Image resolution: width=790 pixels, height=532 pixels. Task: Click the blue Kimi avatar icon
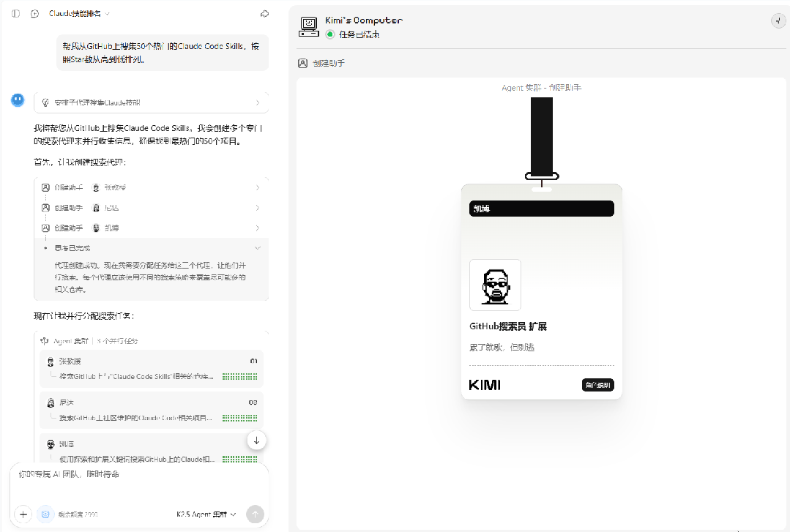tap(18, 100)
